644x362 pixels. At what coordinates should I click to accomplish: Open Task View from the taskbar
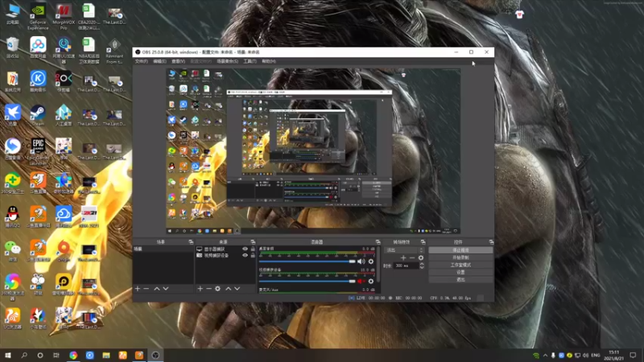[x=56, y=355]
